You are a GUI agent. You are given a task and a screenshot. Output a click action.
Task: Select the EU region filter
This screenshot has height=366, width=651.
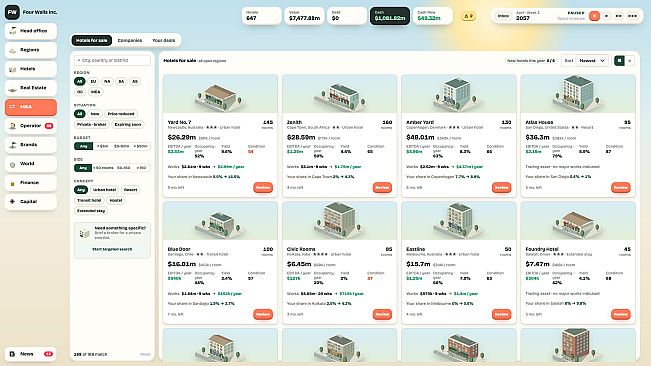[x=93, y=81]
